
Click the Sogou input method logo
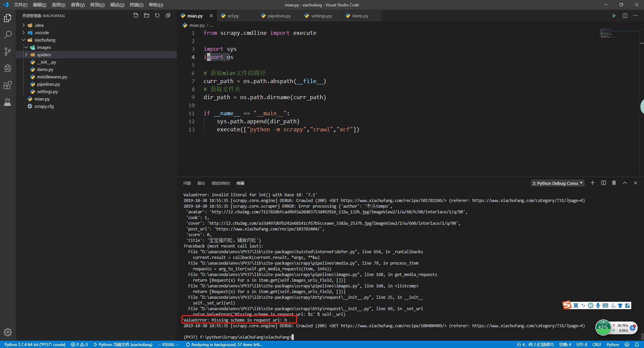click(x=567, y=305)
